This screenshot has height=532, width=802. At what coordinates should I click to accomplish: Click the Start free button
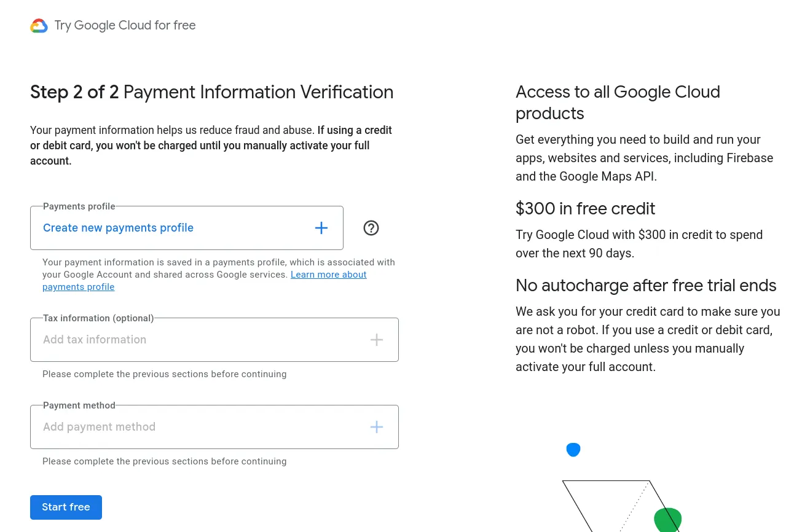(x=66, y=507)
